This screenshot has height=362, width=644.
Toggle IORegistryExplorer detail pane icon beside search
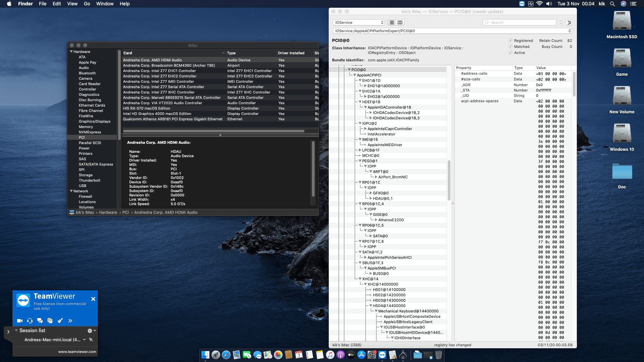pyautogui.click(x=569, y=22)
